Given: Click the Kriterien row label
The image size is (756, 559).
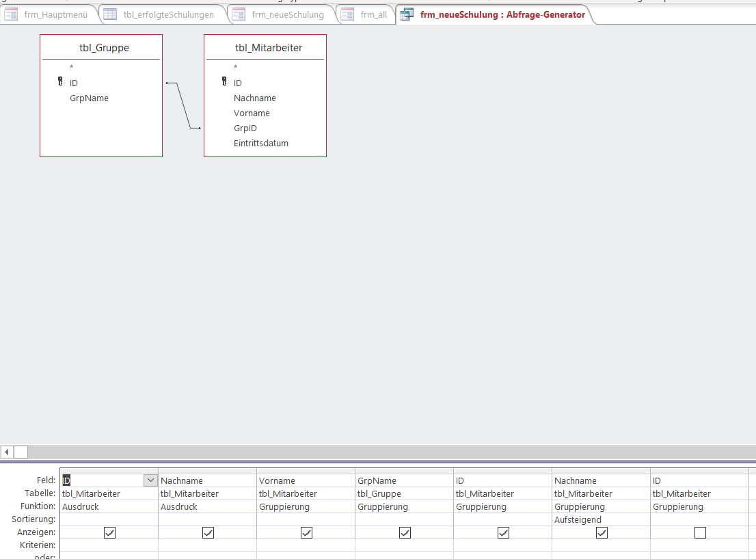Looking at the screenshot, I should (x=38, y=545).
